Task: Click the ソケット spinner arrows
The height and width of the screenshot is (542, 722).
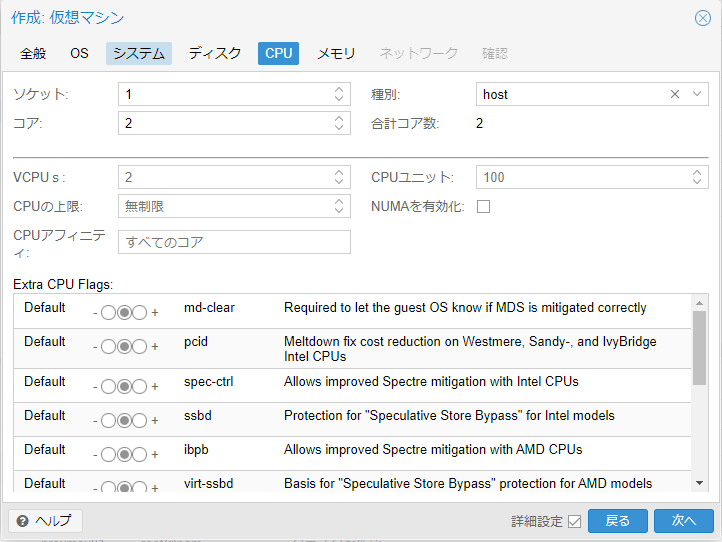Action: (x=339, y=94)
